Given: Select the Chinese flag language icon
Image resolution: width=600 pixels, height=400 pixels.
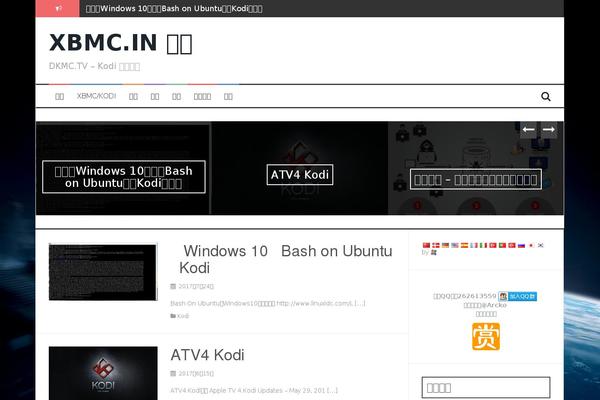Looking at the screenshot, I should pos(426,245).
